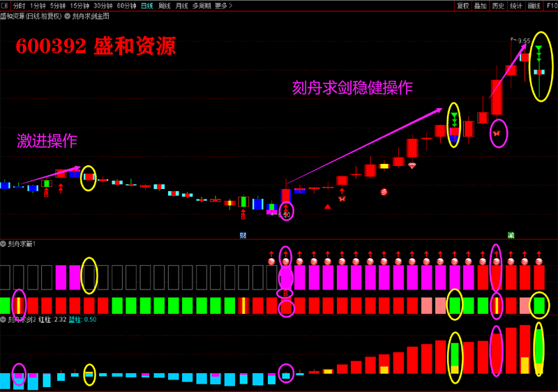Open F10 company info
The width and height of the screenshot is (558, 392).
pos(551,6)
